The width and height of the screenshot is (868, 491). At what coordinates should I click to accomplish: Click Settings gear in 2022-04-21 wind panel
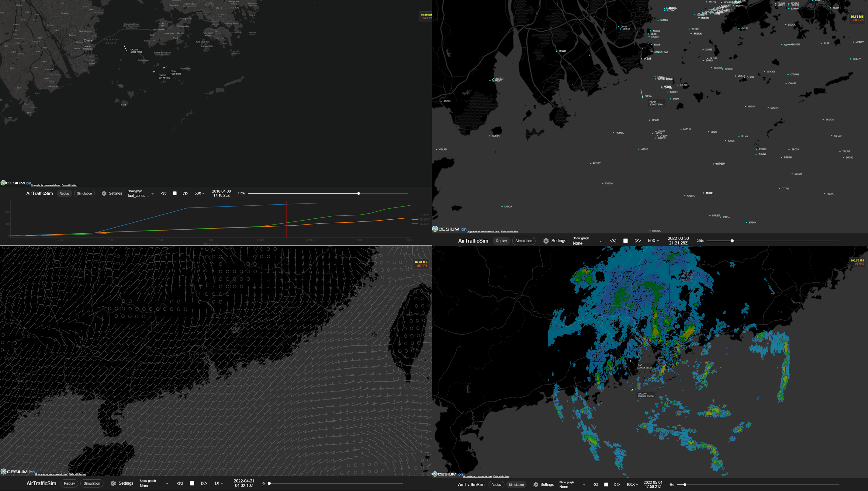(113, 483)
